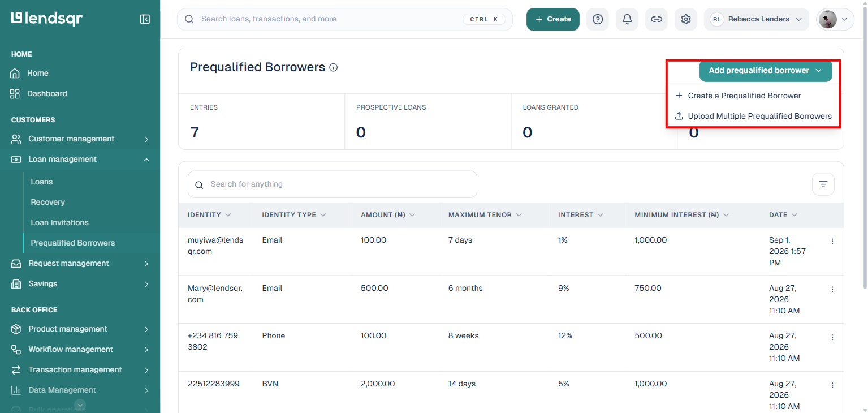
Task: Open Dashboard from sidebar
Action: (x=80, y=94)
